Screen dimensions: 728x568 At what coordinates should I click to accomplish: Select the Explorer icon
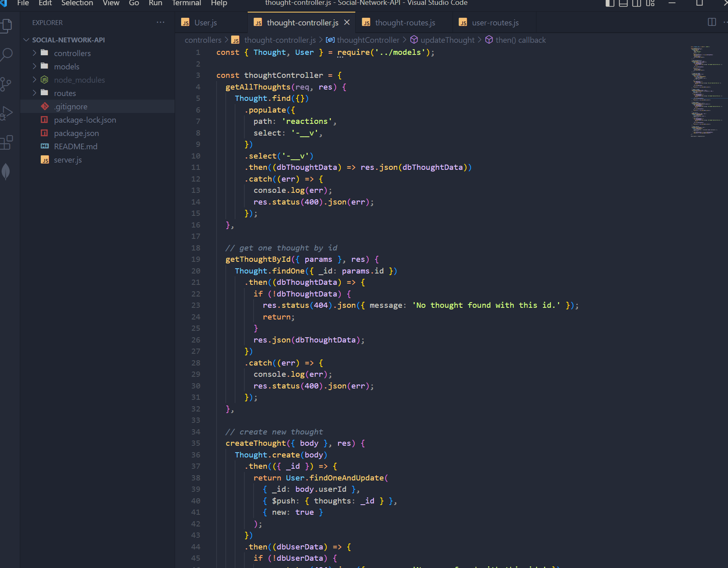pyautogui.click(x=7, y=25)
